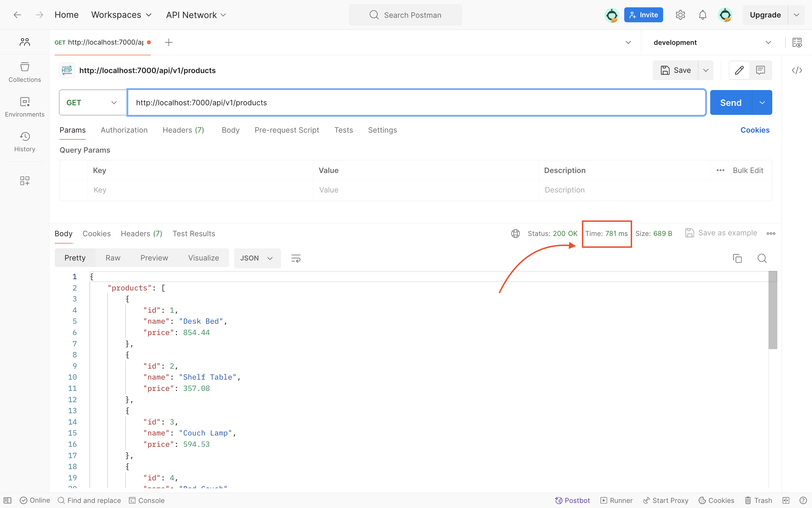
Task: Open the environment quick look icon
Action: point(797,42)
